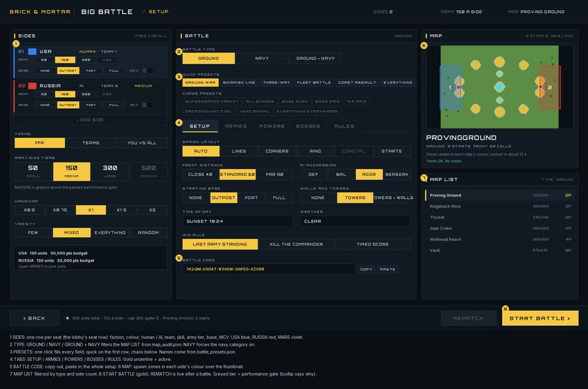Open the RULES tab
This screenshot has height=389, width=588.
click(x=344, y=126)
